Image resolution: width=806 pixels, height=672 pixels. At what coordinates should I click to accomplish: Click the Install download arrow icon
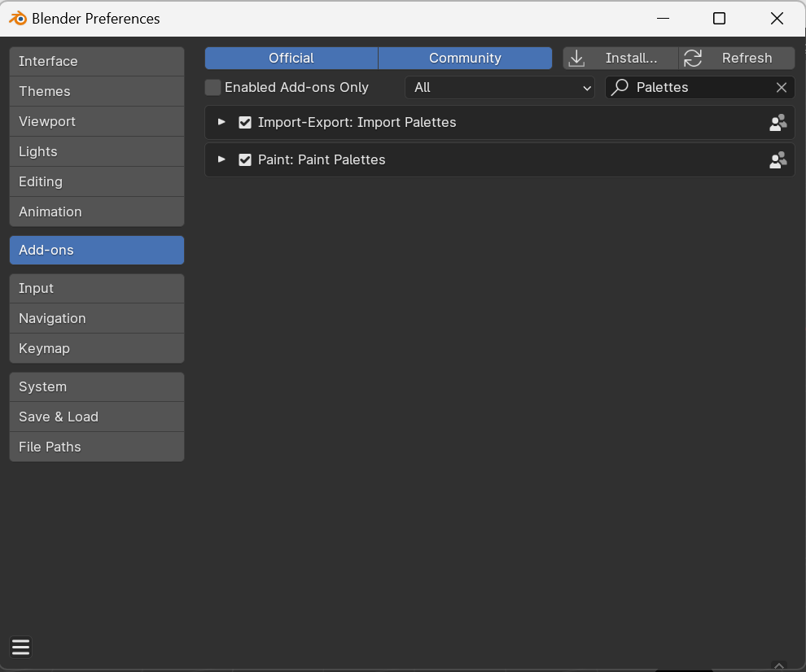point(576,58)
